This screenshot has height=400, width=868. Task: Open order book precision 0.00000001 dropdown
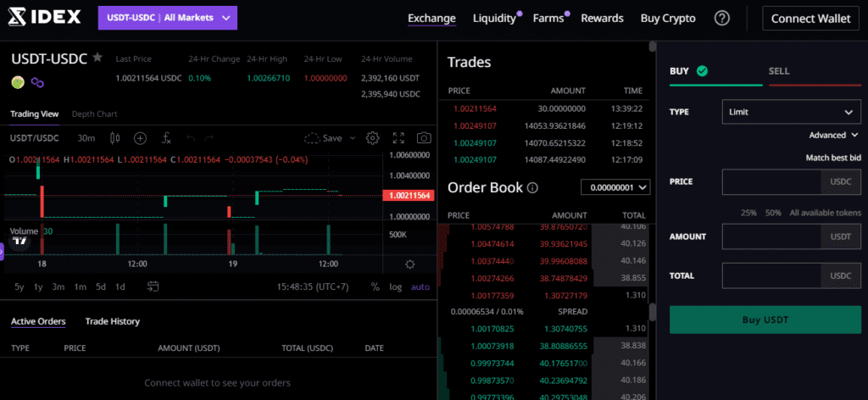point(615,187)
